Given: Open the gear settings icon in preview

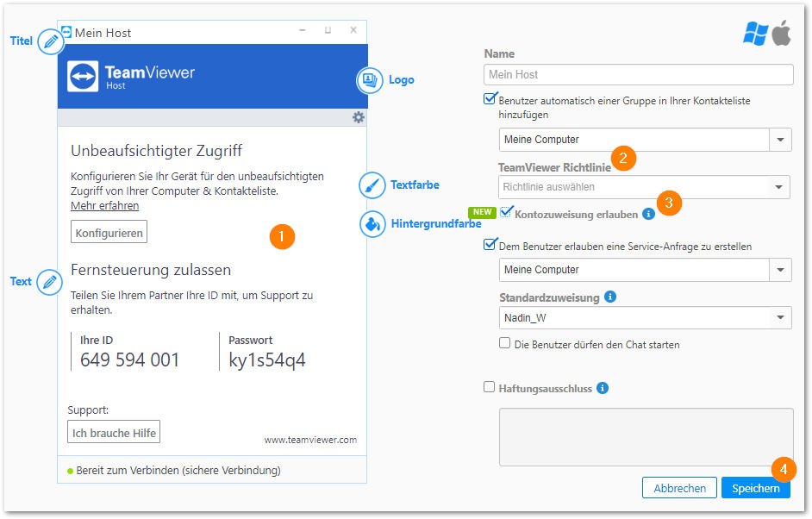Looking at the screenshot, I should click(359, 117).
